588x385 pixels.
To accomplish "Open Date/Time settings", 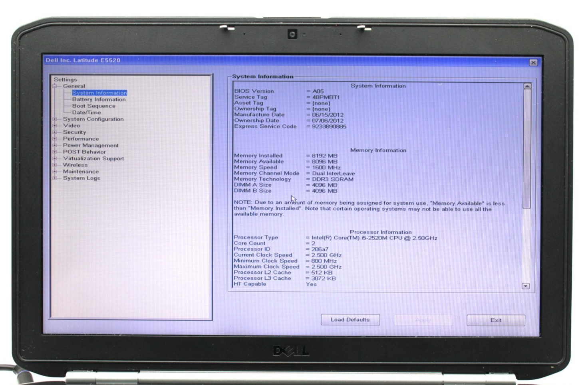I will point(86,113).
